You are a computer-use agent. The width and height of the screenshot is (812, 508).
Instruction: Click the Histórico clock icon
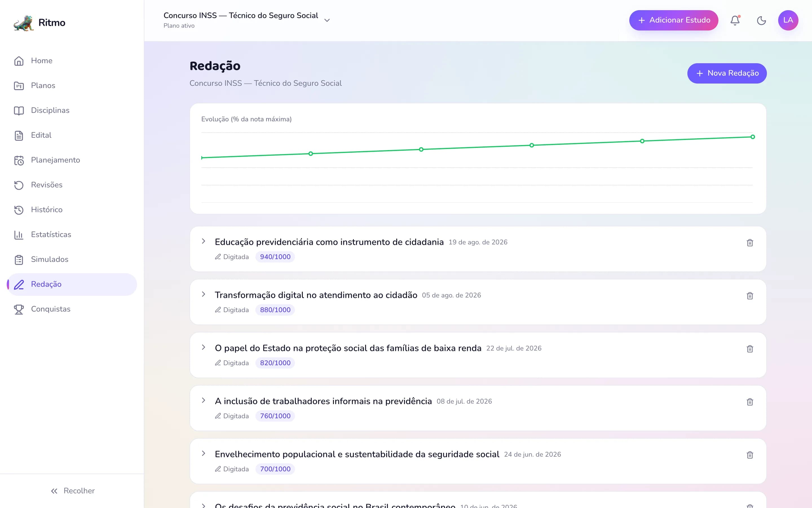tap(19, 210)
